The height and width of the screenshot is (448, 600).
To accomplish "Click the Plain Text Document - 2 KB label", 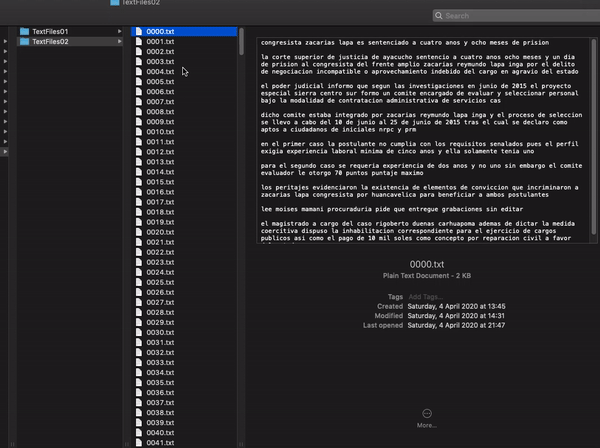I will coord(427,275).
